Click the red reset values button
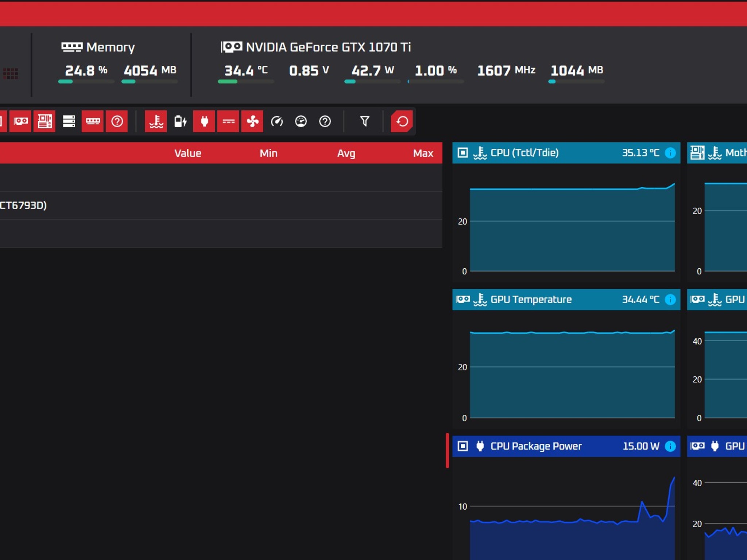The height and width of the screenshot is (560, 747). [402, 121]
